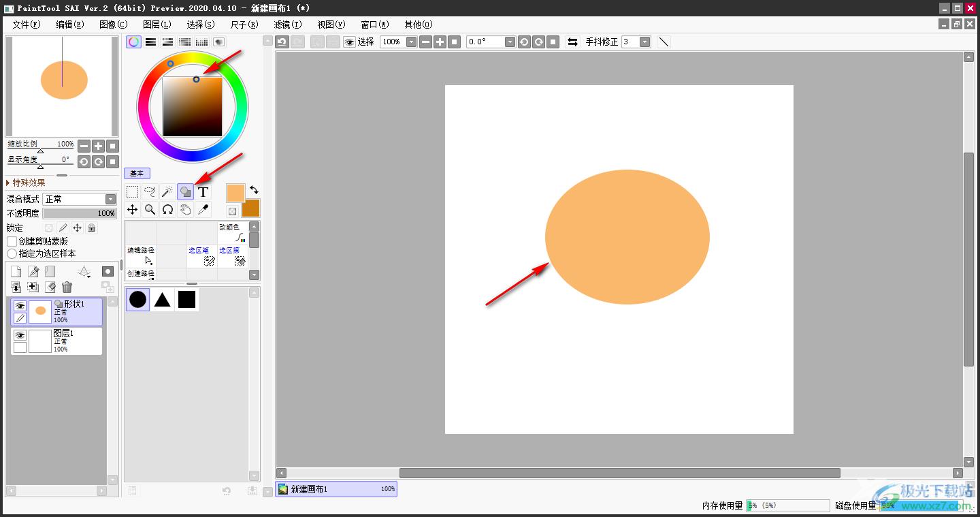
Task: Enable the create clipping mask checkbox
Action: 12,241
